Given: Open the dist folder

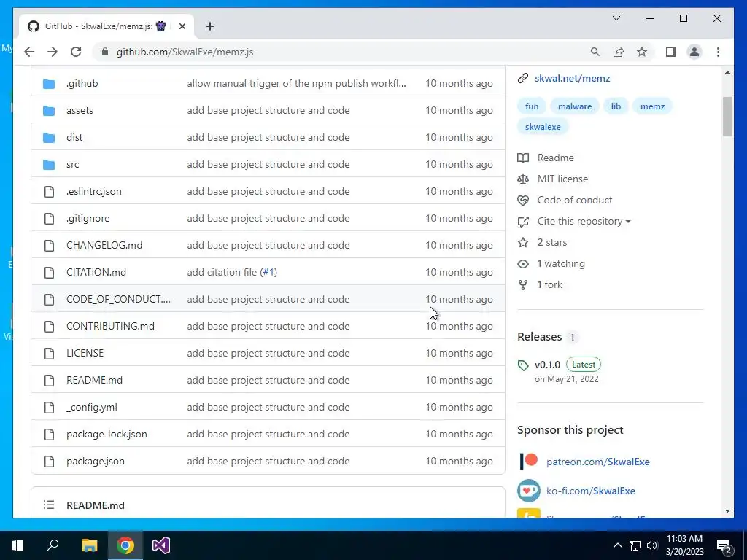Looking at the screenshot, I should [x=74, y=138].
